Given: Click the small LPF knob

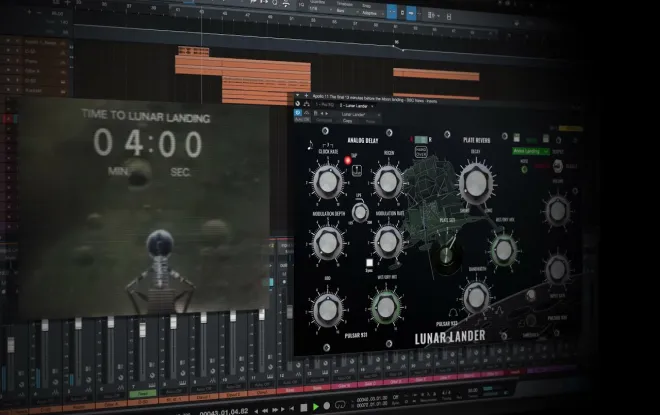Looking at the screenshot, I should [360, 213].
